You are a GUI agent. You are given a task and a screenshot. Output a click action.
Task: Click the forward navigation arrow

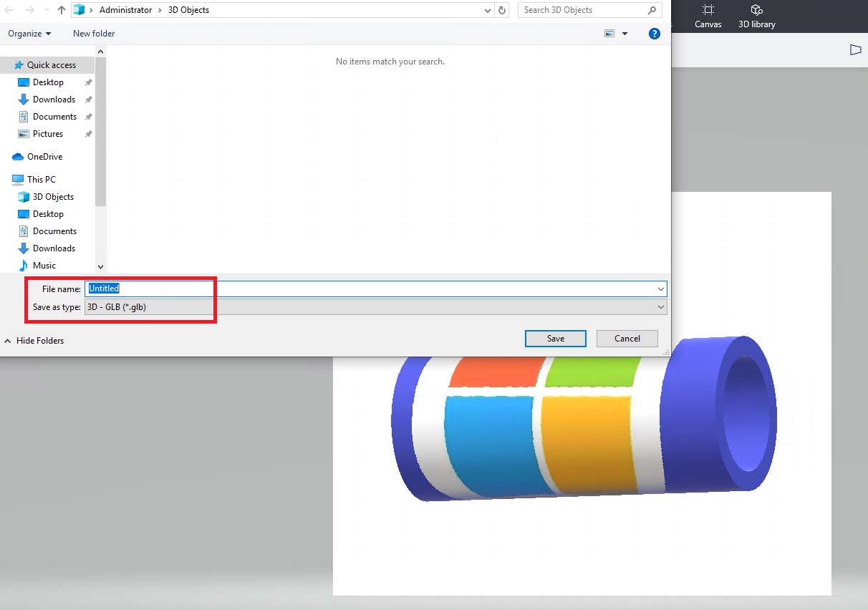29,10
